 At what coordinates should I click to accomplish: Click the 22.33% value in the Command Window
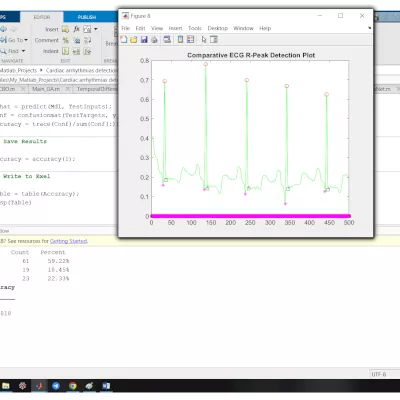coord(58,278)
